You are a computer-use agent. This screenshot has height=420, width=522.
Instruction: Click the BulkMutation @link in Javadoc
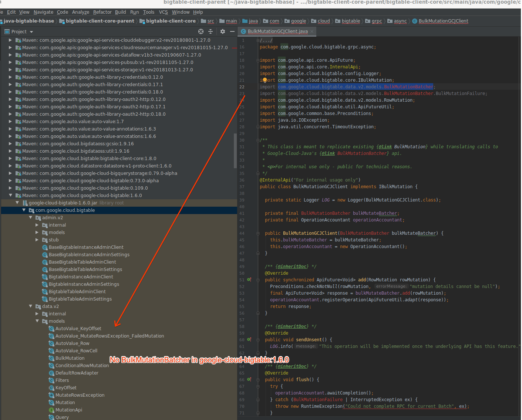point(410,147)
